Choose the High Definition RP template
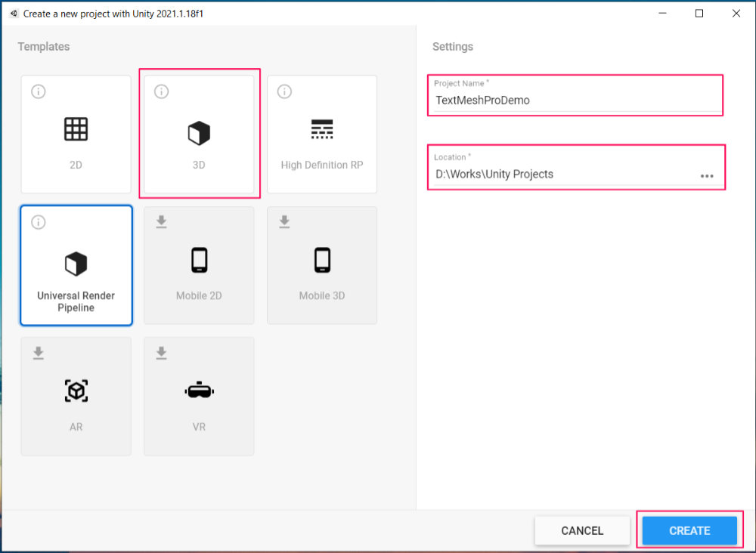This screenshot has height=553, width=756. (x=322, y=134)
